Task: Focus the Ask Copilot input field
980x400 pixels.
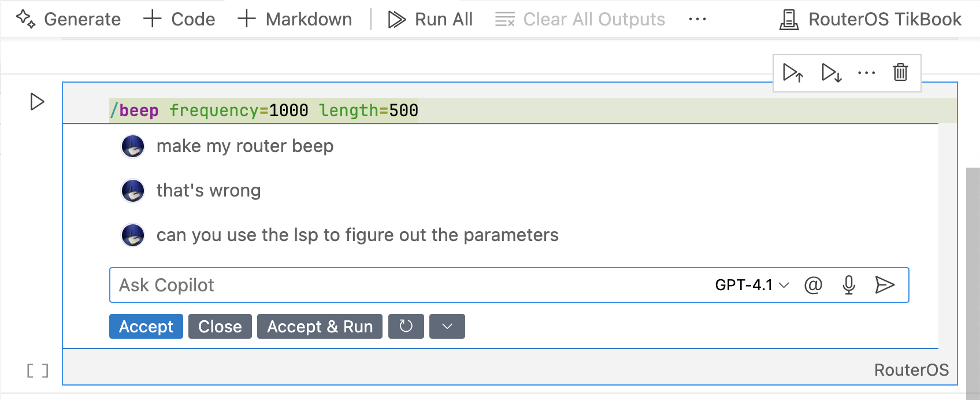Action: 404,285
